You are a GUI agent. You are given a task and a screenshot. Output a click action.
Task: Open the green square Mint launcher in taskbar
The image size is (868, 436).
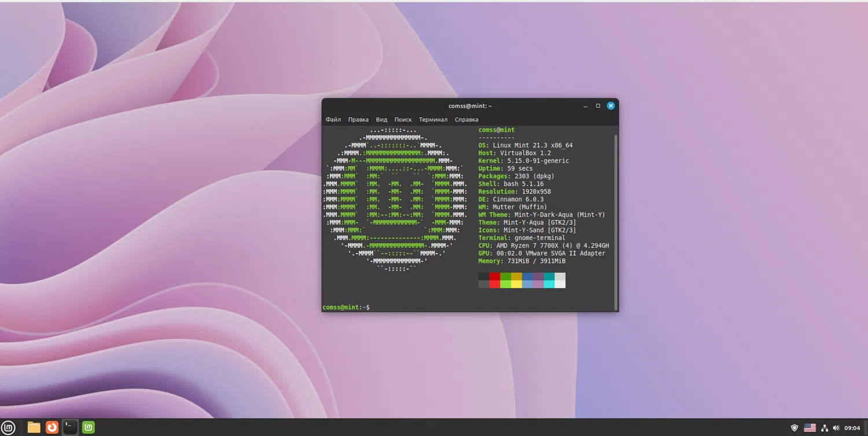point(88,428)
